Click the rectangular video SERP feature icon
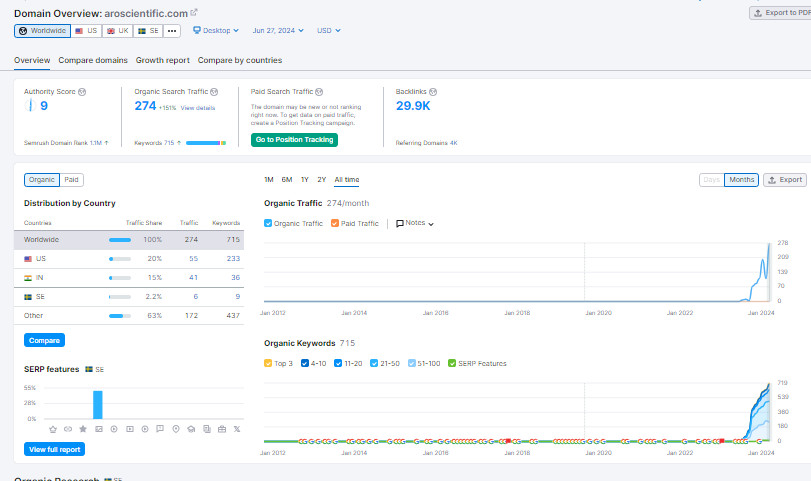This screenshot has width=811, height=481. [x=130, y=429]
